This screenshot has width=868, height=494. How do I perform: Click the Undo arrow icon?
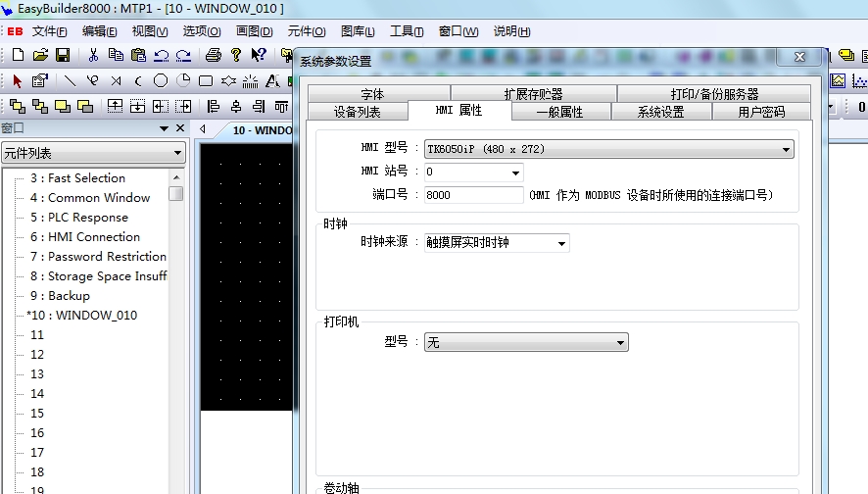[x=162, y=55]
